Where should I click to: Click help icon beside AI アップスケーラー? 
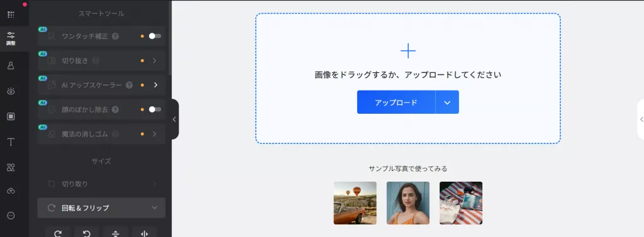tap(130, 85)
